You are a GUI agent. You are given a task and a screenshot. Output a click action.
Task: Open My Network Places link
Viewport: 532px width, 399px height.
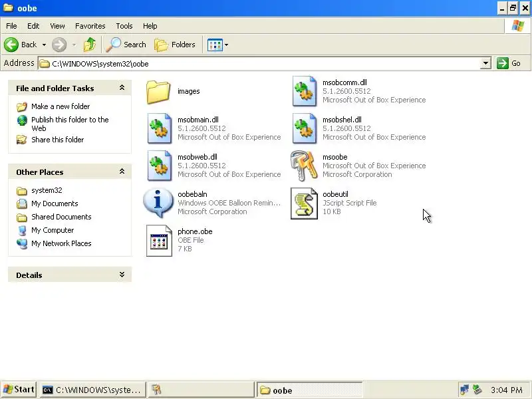point(61,243)
